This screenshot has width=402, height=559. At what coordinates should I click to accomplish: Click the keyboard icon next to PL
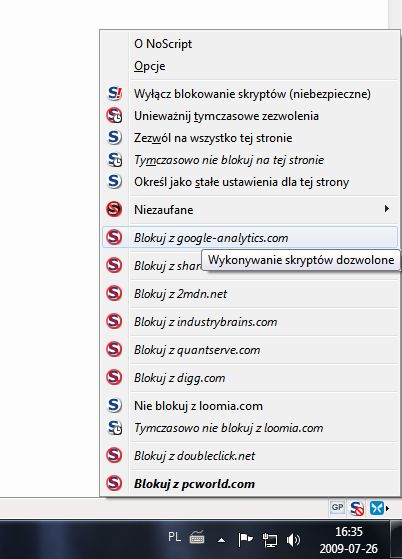[197, 537]
